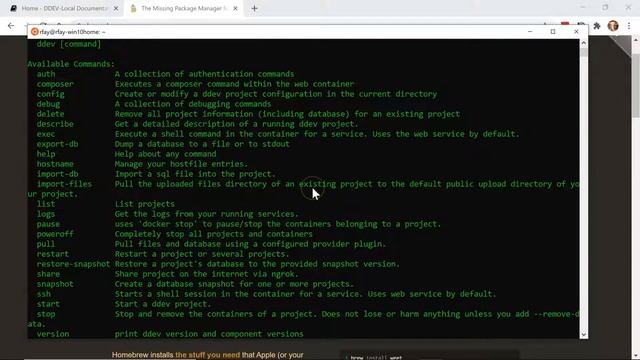Click the 'auth' command text
640x360 pixels.
coord(46,74)
